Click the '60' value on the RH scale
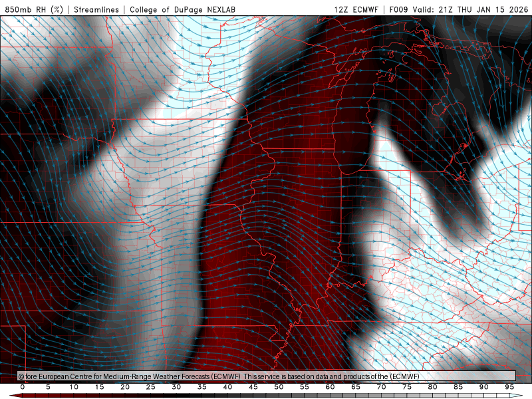Viewport: 532px width, 399px height. coord(330,387)
